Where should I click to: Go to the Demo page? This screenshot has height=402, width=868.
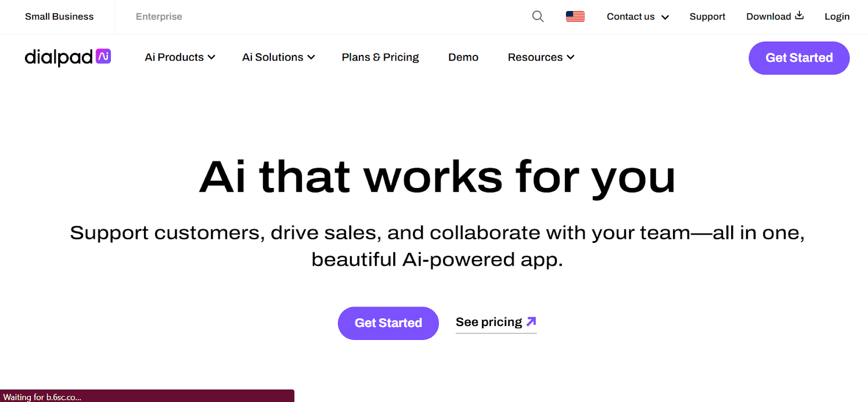point(463,57)
